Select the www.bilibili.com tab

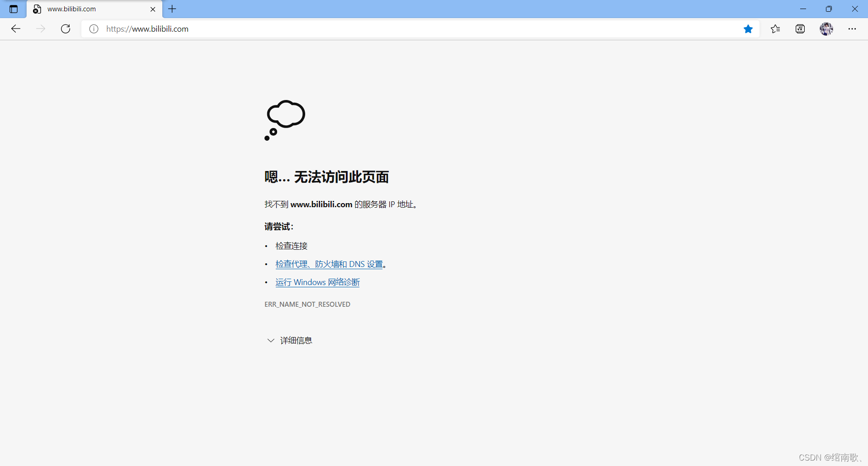(x=94, y=9)
